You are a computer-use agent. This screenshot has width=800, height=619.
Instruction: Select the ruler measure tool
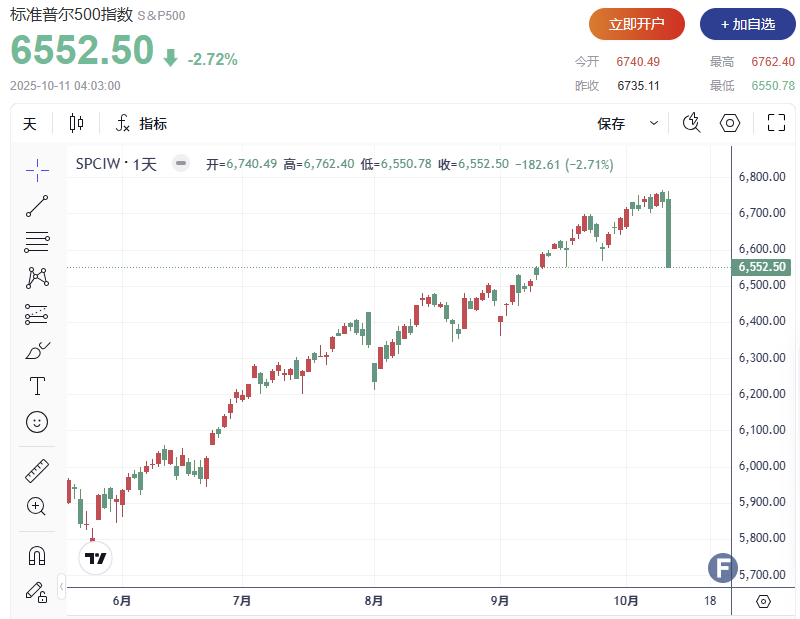(x=37, y=471)
